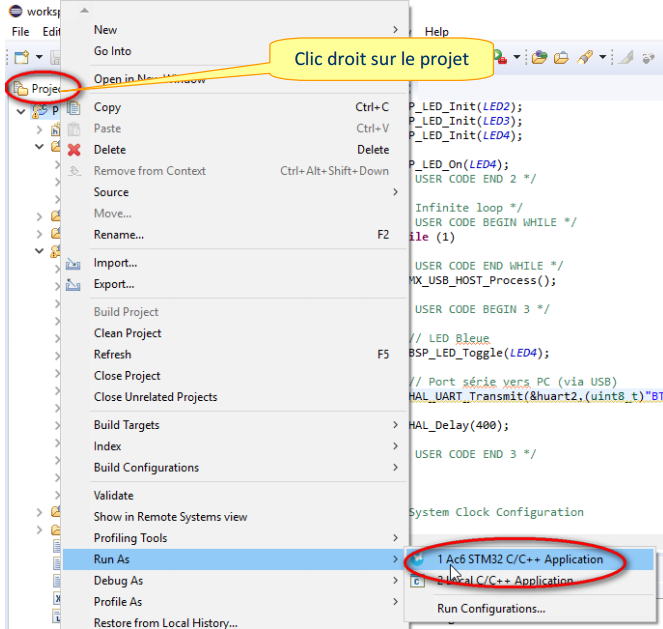Select Clean Project from context menu
This screenshot has height=629, width=663.
127,334
